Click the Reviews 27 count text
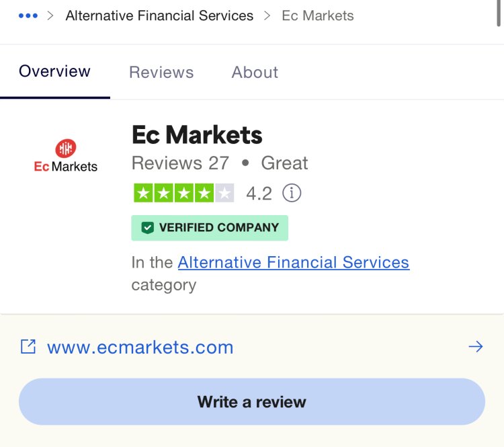 [180, 163]
